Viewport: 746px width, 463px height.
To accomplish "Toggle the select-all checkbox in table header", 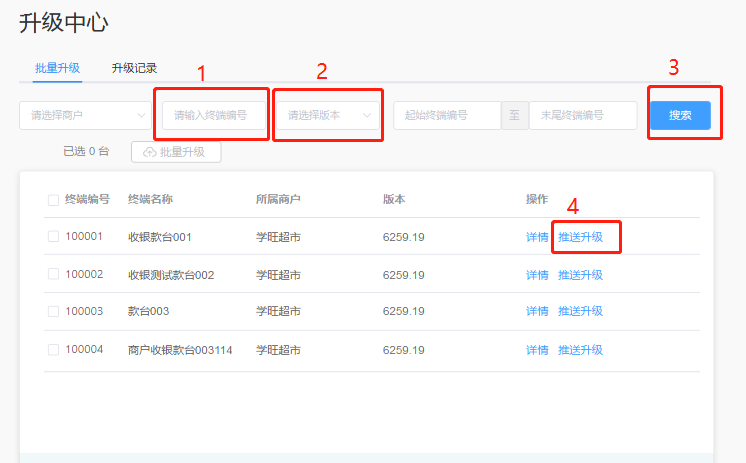I will [x=53, y=200].
